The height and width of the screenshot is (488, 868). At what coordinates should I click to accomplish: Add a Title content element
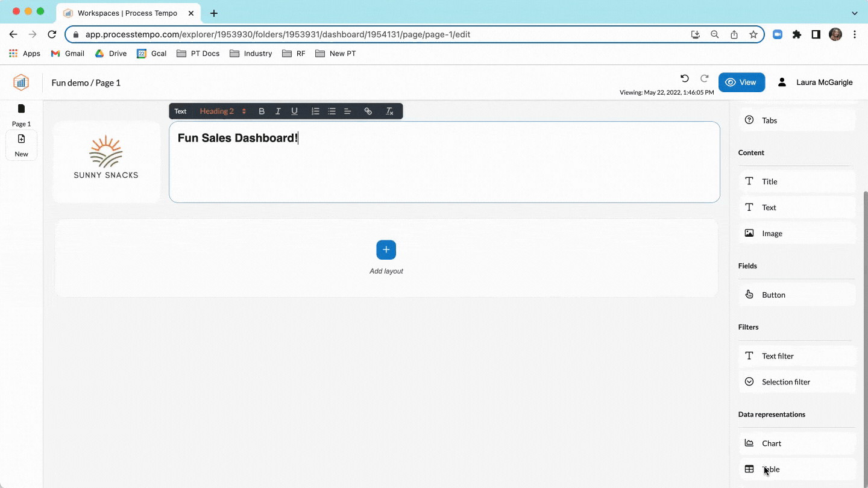(797, 181)
